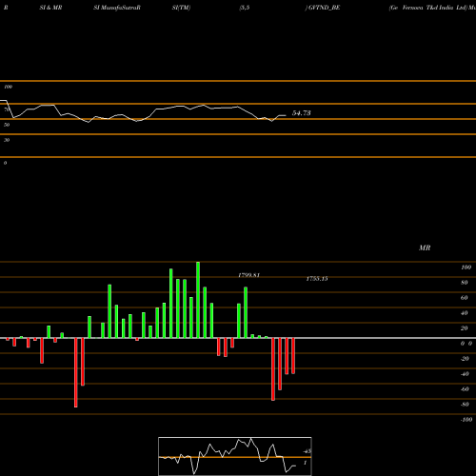Click the -45 value in mini chart
The image size is (476, 476).
tap(307, 451)
